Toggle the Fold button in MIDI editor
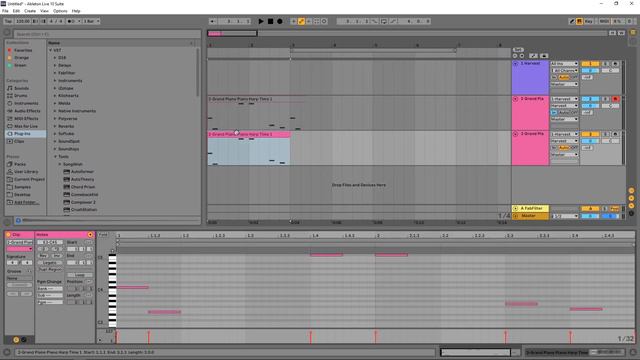The image size is (640, 360). pos(103,235)
